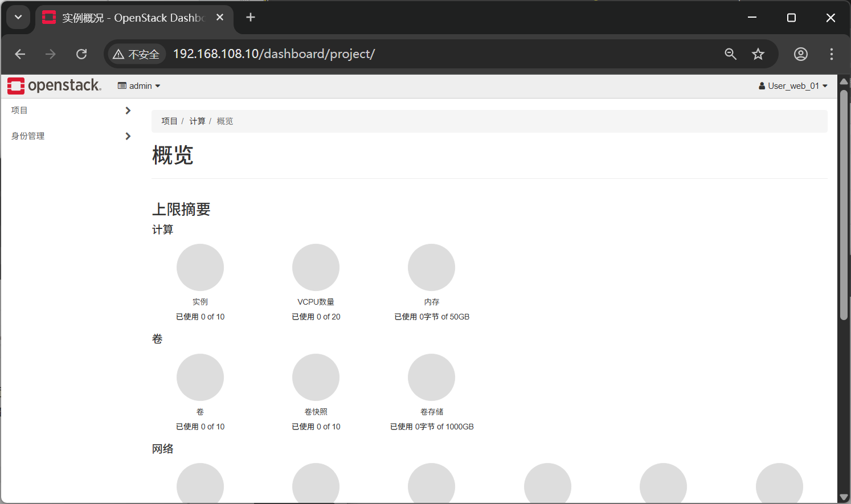This screenshot has width=851, height=504.
Task: Click the page vertical scrollbar thumb
Action: tap(844, 205)
